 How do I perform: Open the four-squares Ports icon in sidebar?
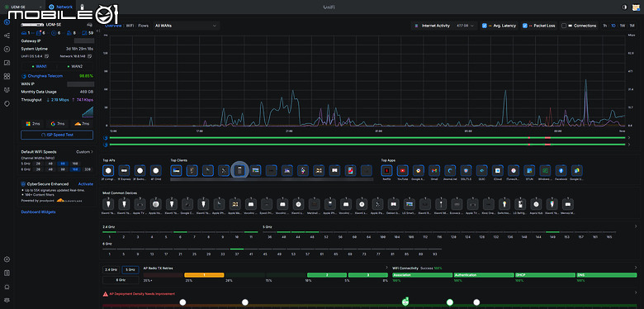7,77
